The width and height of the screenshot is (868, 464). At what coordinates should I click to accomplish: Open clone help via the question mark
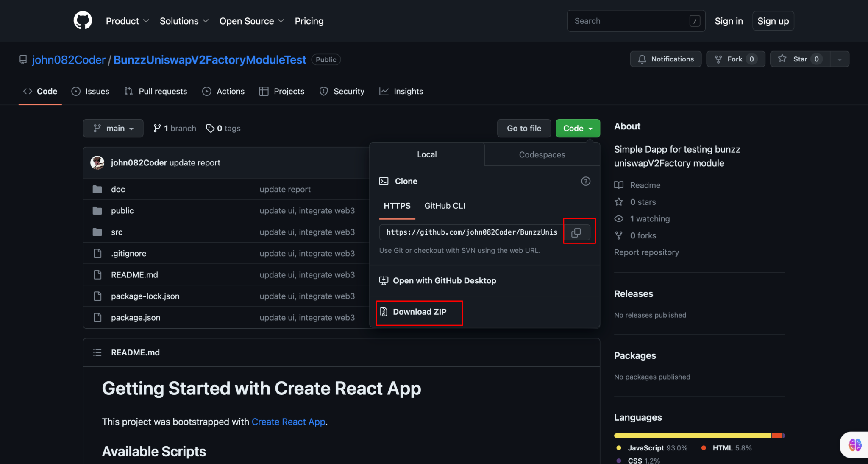586,181
